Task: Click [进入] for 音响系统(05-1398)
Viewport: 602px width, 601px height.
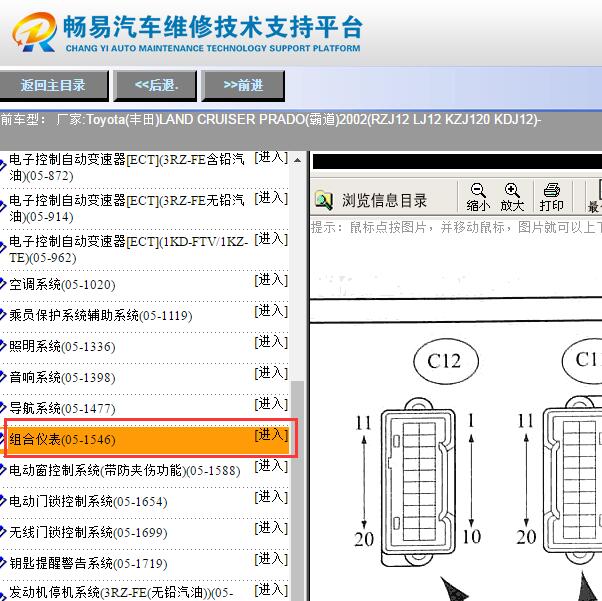Action: tap(271, 373)
